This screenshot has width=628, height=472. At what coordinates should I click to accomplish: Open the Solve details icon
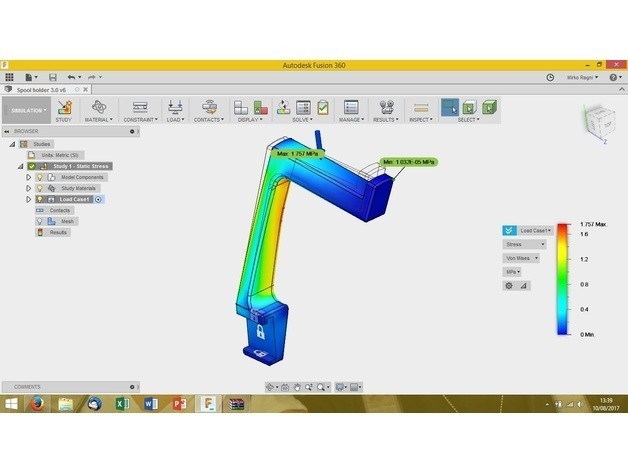click(x=303, y=107)
